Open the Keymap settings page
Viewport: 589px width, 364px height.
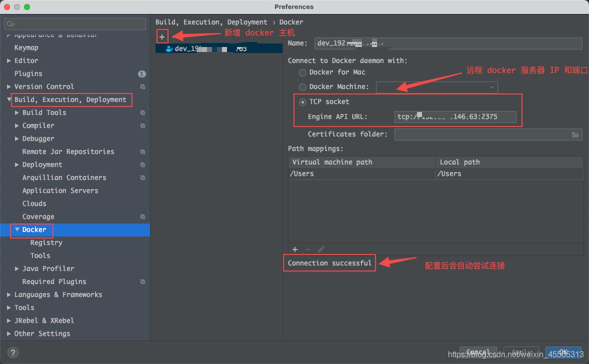[26, 47]
